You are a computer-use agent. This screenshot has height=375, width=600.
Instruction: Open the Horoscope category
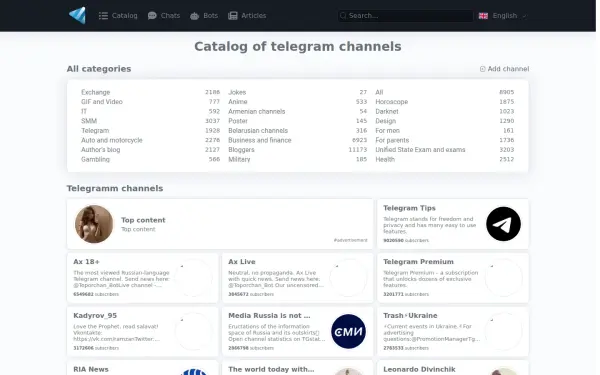click(392, 102)
